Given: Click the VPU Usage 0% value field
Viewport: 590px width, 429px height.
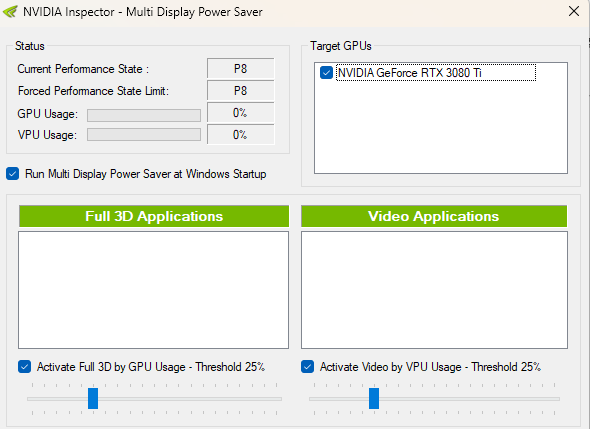Looking at the screenshot, I should pos(240,134).
